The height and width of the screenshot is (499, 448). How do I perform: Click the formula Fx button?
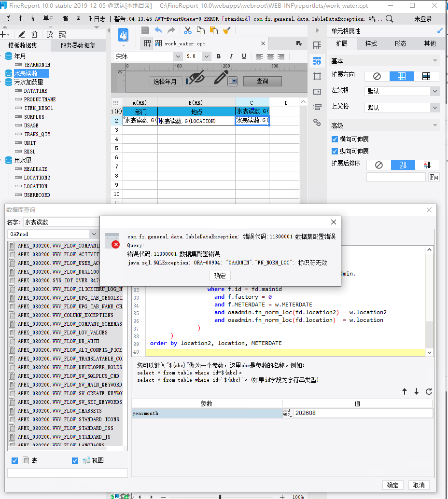(434, 177)
